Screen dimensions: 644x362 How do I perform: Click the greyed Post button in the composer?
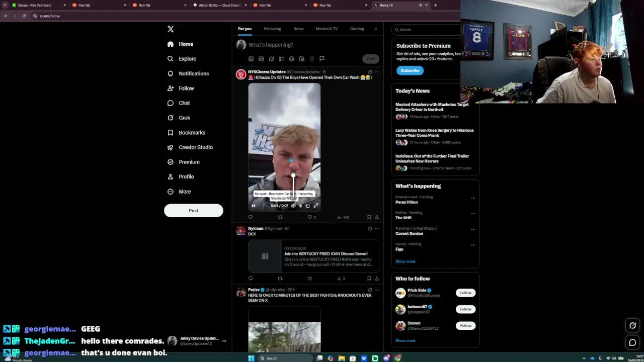[370, 59]
